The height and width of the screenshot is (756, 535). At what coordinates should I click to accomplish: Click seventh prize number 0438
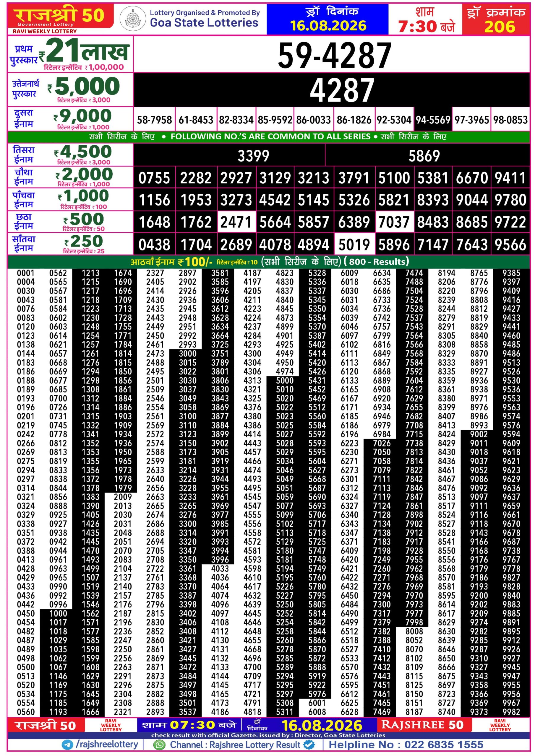(x=154, y=245)
